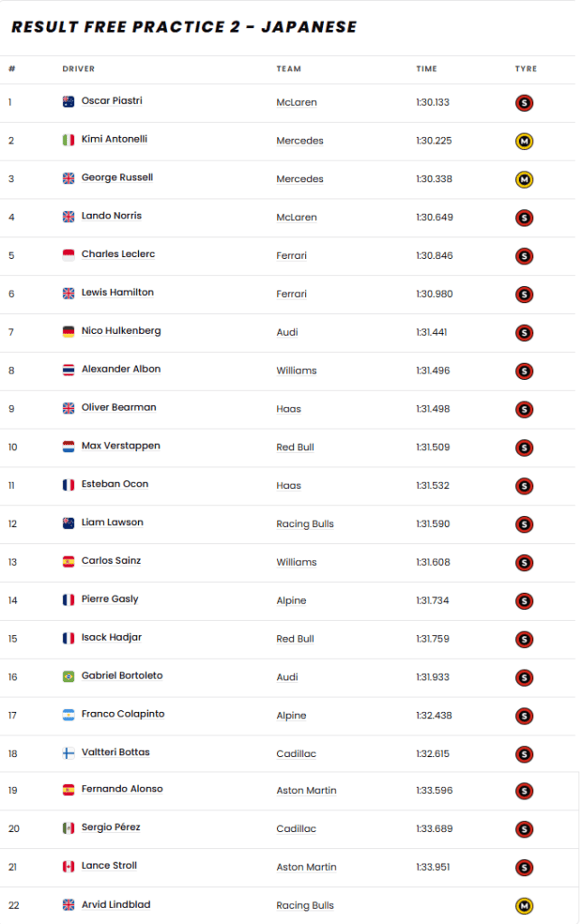
Task: Click the DRIVER column header
Action: tap(79, 69)
